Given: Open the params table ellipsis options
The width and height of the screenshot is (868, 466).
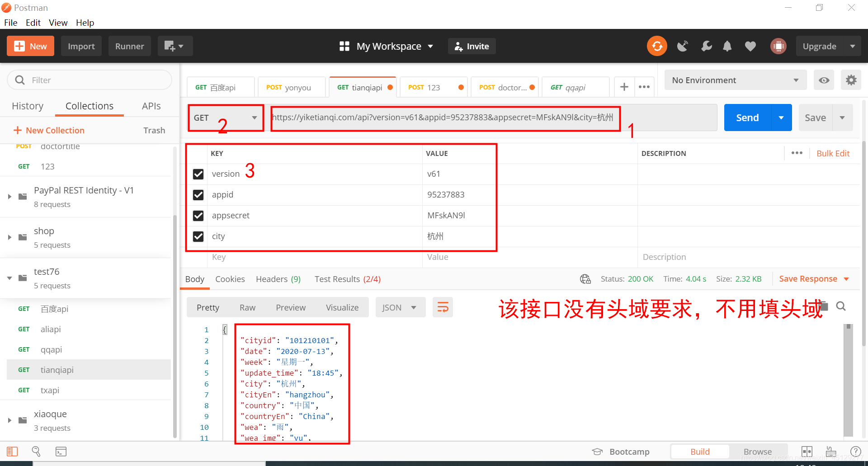Looking at the screenshot, I should (797, 153).
